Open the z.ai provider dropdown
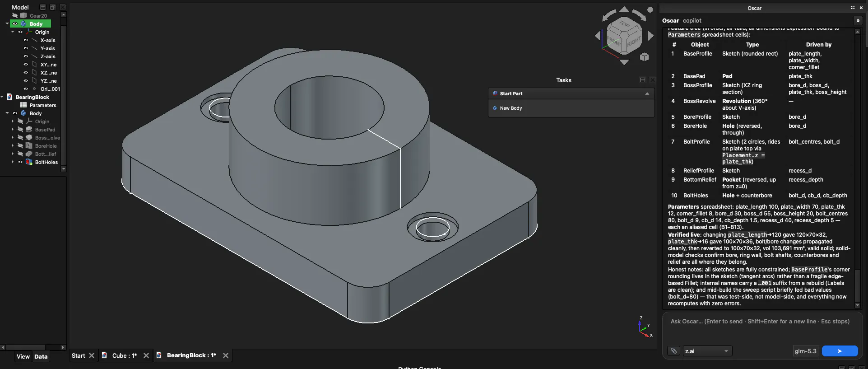Screen dimensions: 868x369 pos(707,351)
